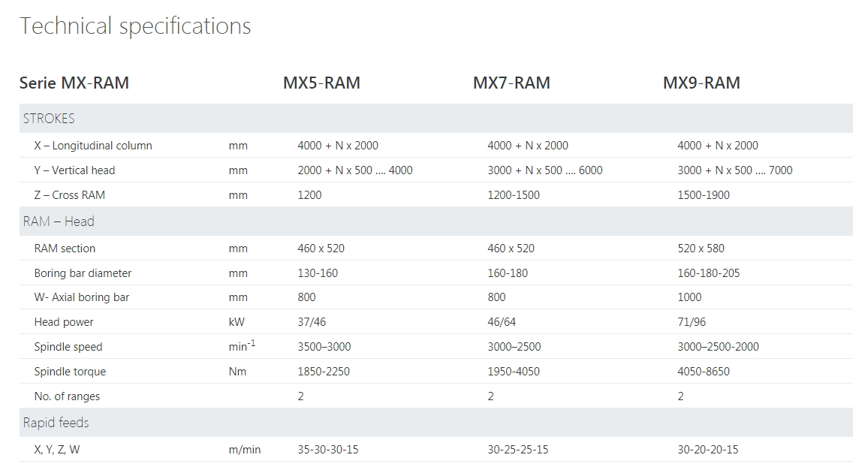This screenshot has width=868, height=473.
Task: Click the 'RAM section' row label
Action: (x=65, y=249)
